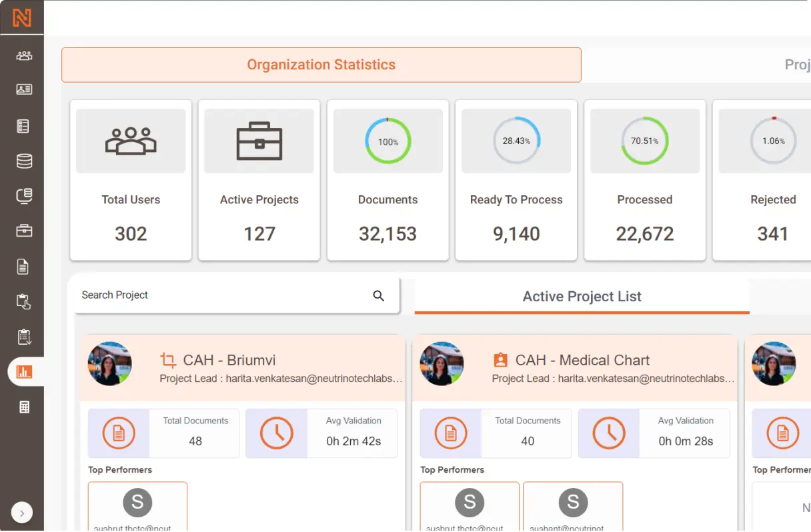
Task: Click the ID card sidebar icon
Action: [x=24, y=89]
